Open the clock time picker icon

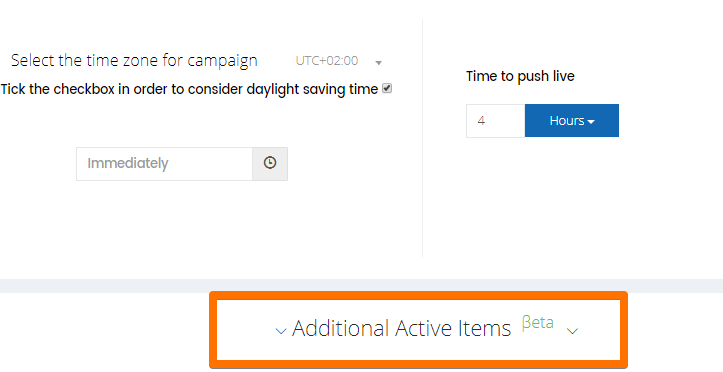(x=270, y=164)
